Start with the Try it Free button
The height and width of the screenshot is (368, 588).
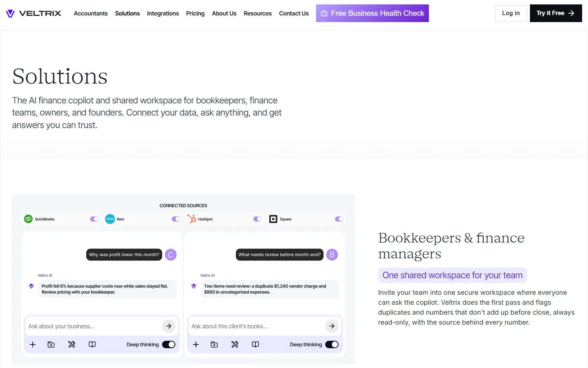tap(556, 13)
